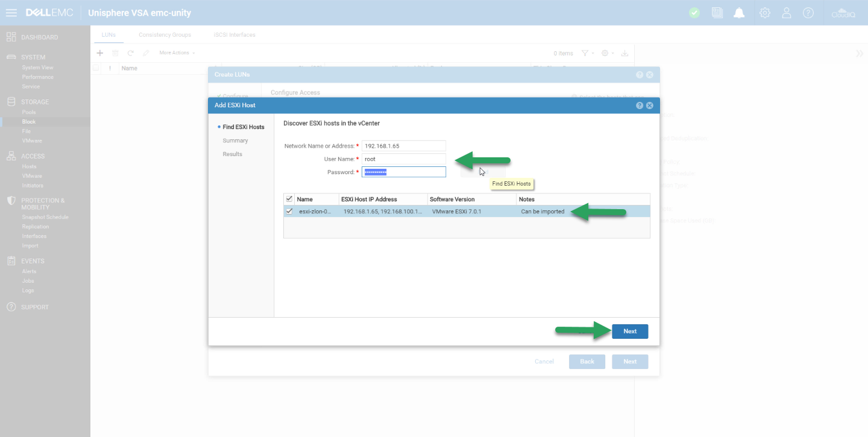This screenshot has height=437, width=868.
Task: Toggle the esxi-zlon host row checkbox
Action: click(x=289, y=211)
